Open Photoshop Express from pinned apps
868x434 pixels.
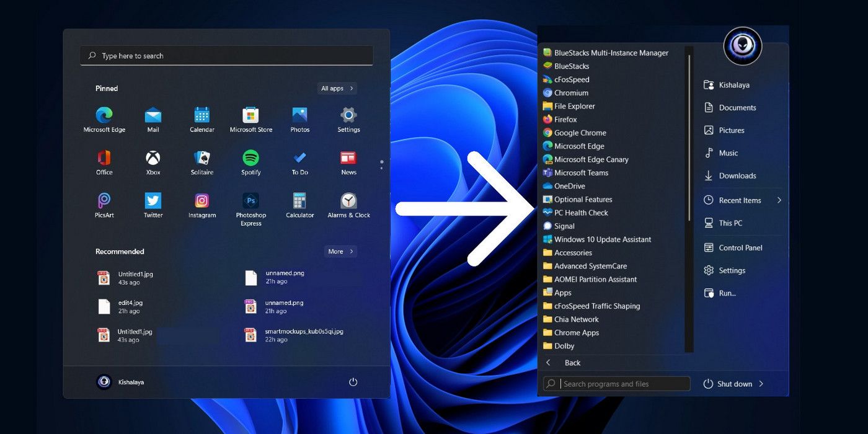click(250, 201)
